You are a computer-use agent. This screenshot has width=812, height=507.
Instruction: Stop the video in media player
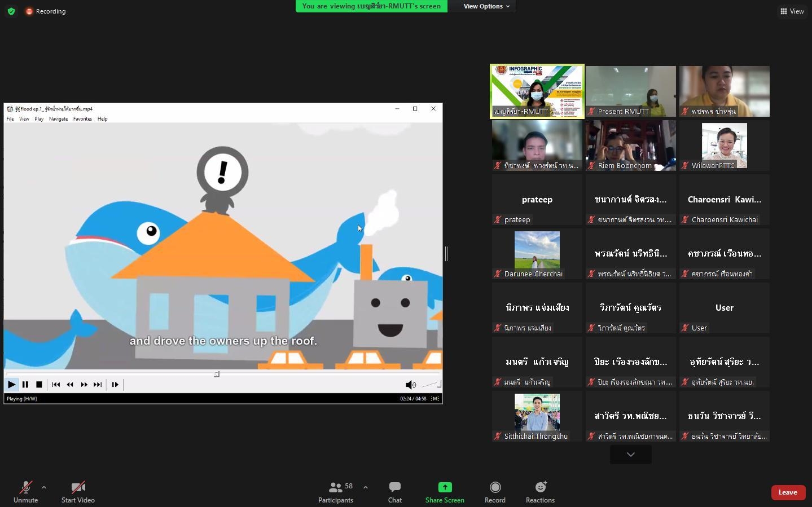point(39,385)
